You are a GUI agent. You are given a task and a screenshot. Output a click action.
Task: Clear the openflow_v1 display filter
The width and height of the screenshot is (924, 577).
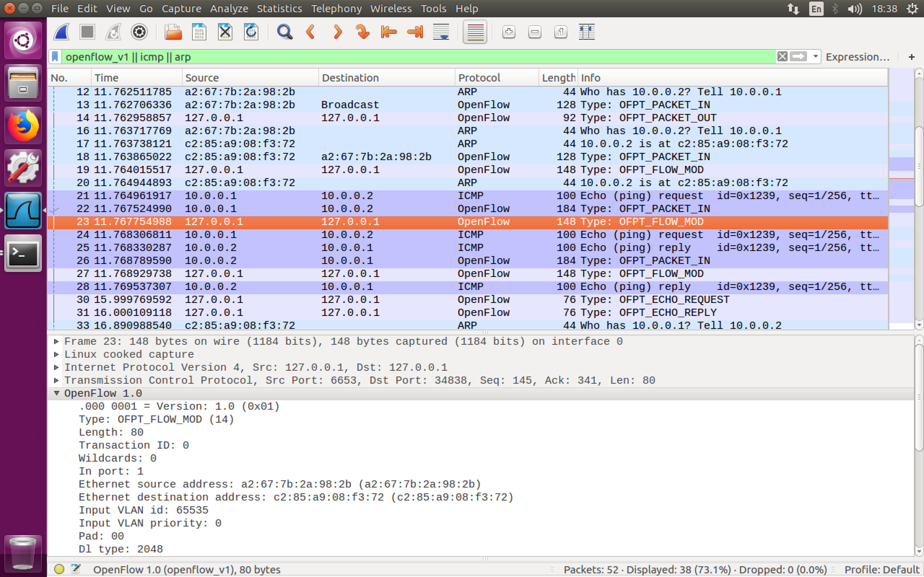point(783,57)
